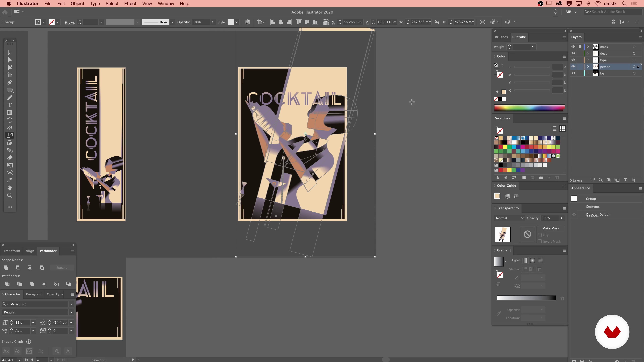Click the Opacity link in control bar
This screenshot has height=362, width=644.
tap(183, 22)
